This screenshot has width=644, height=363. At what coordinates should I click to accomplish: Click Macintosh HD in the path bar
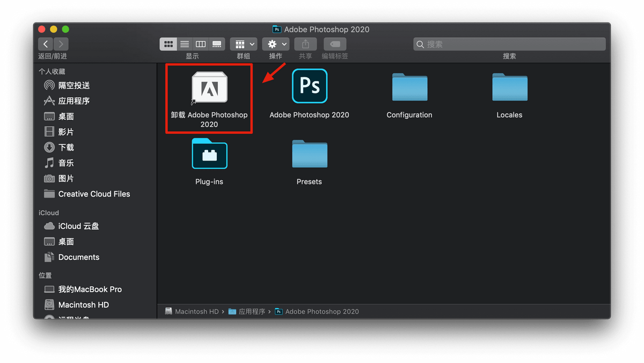pyautogui.click(x=192, y=311)
